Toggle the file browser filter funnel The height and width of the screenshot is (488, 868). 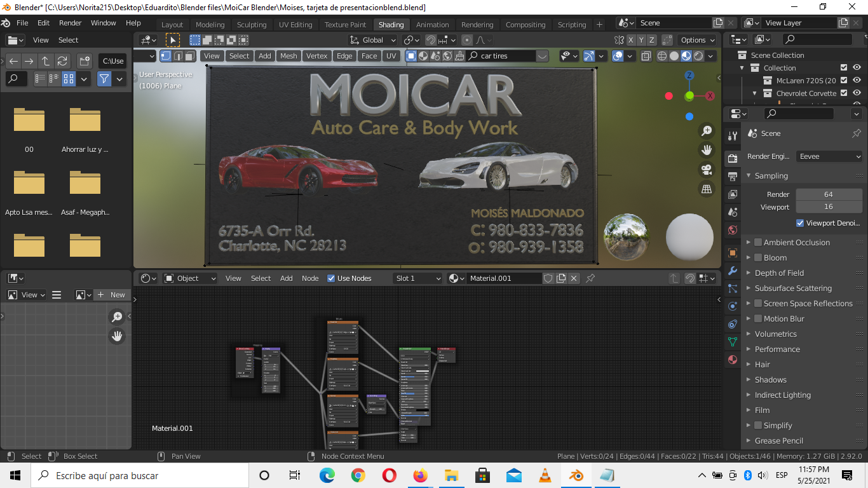(104, 79)
